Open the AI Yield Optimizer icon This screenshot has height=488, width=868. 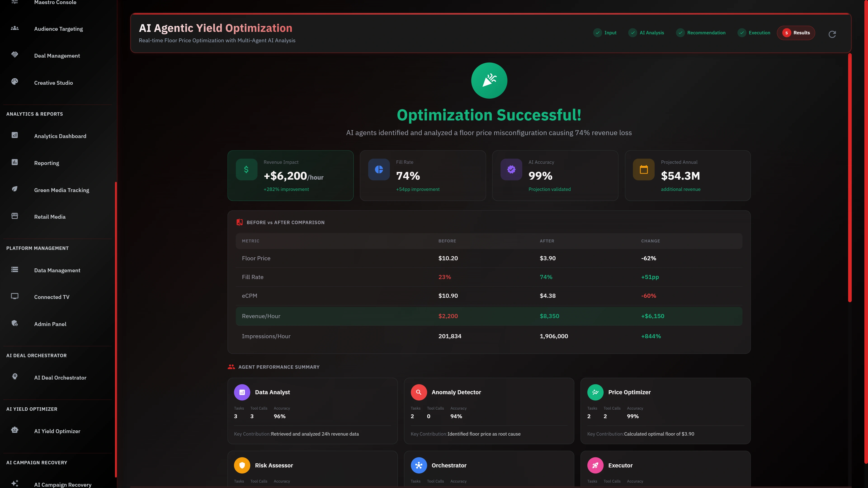(x=14, y=430)
